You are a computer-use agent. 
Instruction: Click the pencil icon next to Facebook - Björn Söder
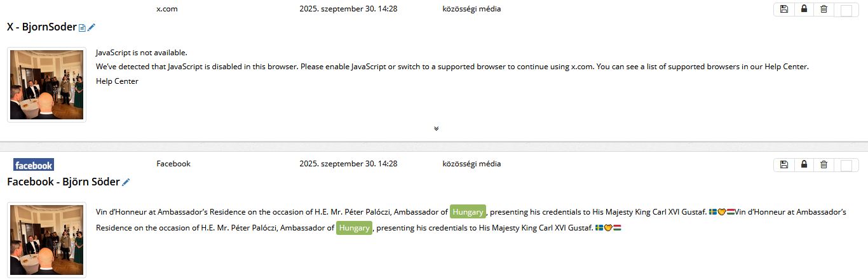coord(126,182)
